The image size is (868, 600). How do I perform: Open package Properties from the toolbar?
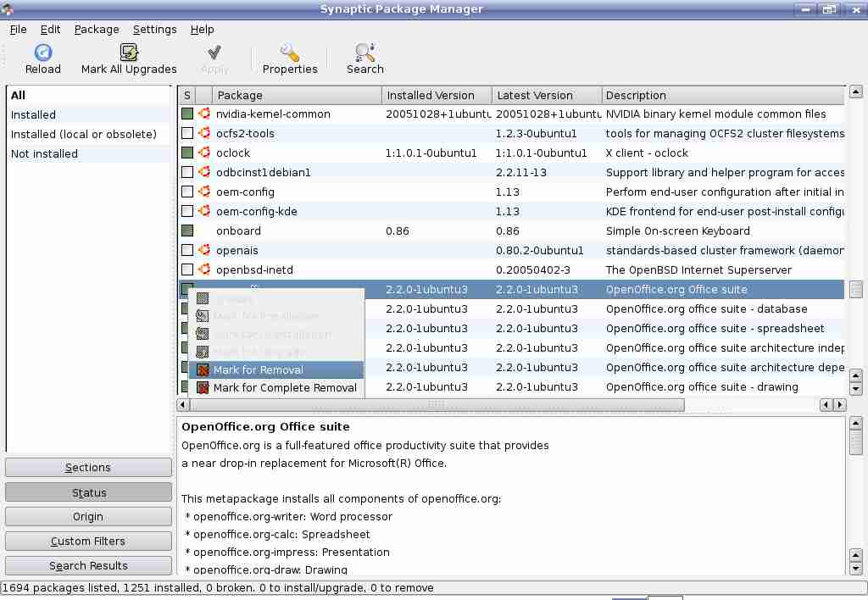tap(290, 58)
